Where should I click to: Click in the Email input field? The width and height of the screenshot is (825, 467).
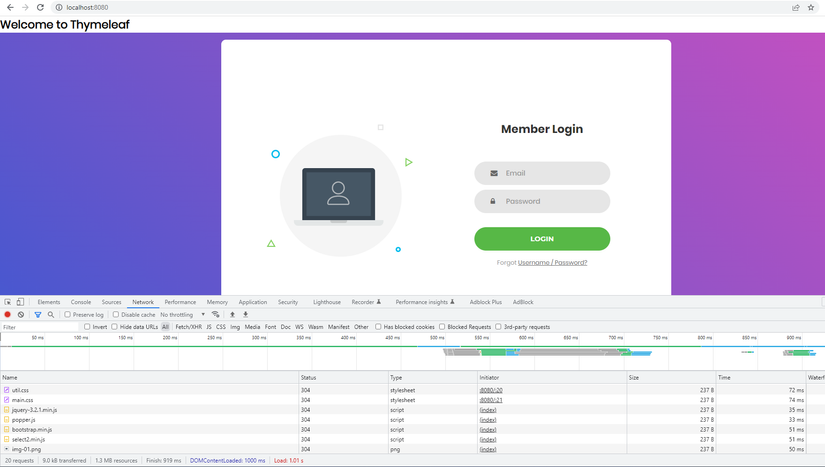click(x=542, y=173)
